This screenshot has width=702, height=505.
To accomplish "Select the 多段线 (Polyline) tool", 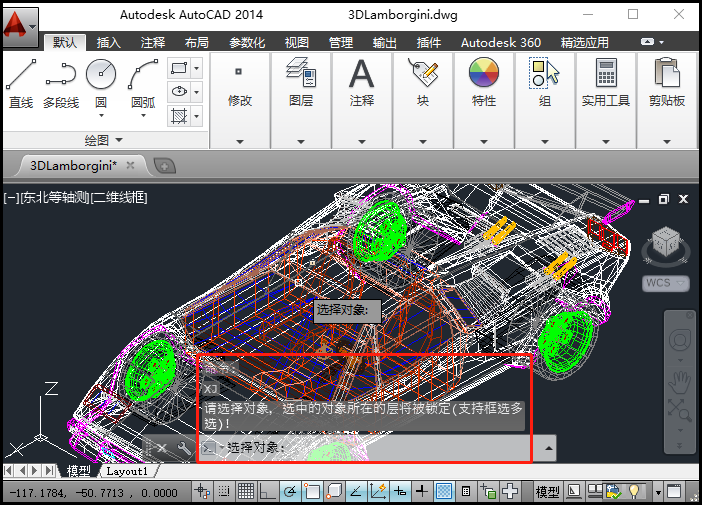I will click(x=61, y=74).
